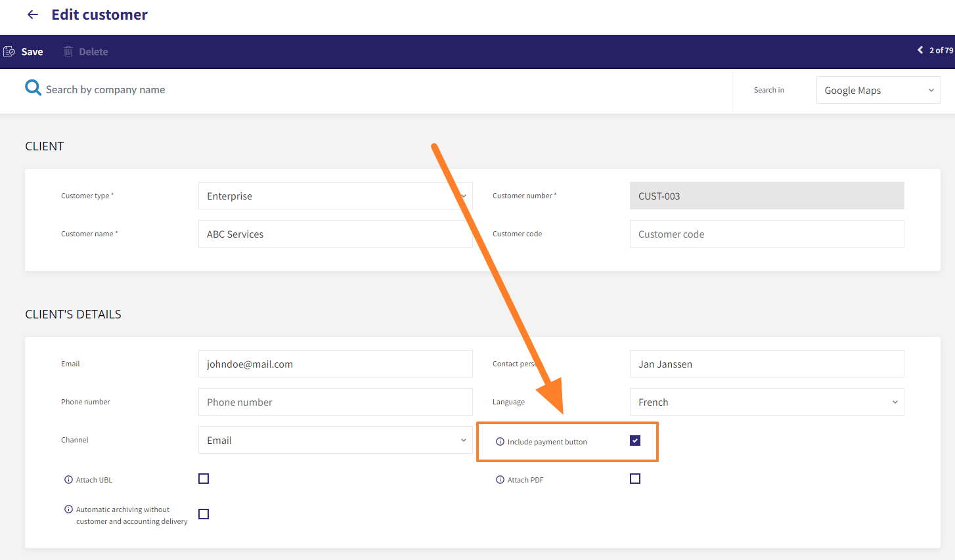Uncheck the Include payment button checkbox

(635, 441)
